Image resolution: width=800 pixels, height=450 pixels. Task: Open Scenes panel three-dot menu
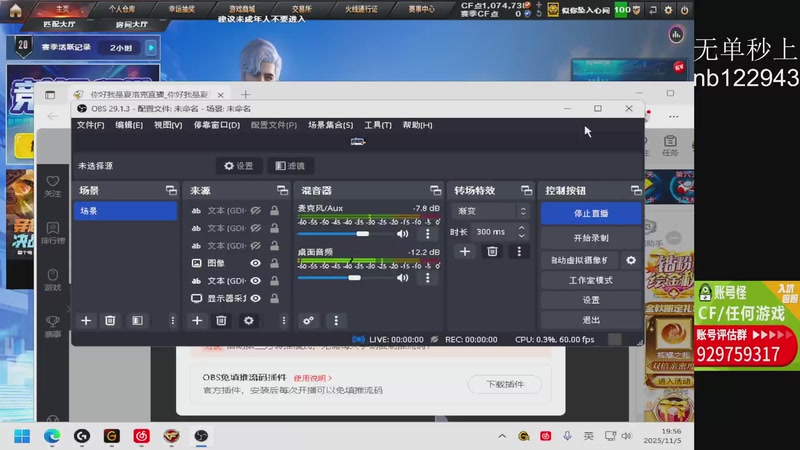pos(172,320)
